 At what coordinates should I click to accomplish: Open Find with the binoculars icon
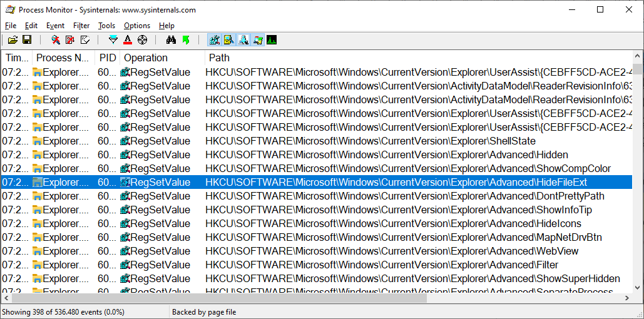click(171, 40)
